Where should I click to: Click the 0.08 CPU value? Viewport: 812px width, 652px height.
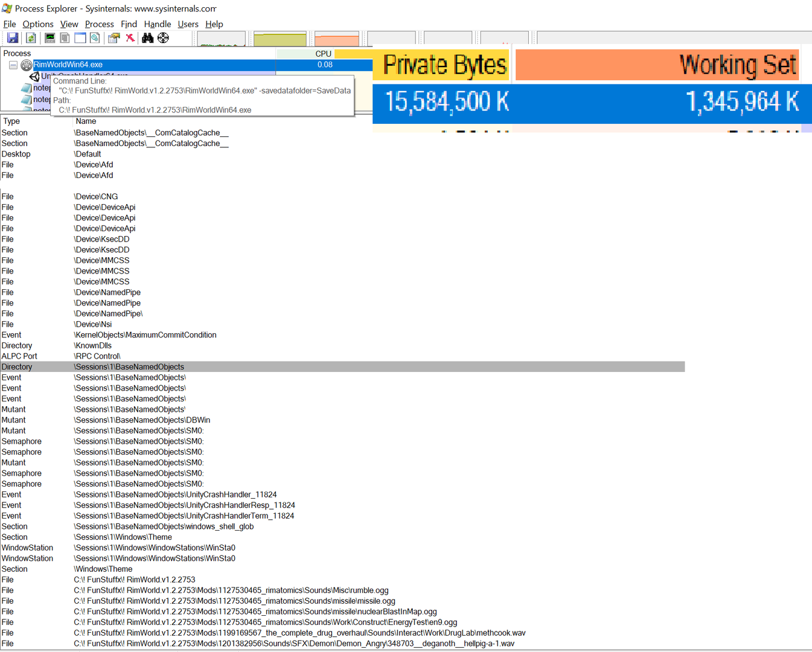click(325, 65)
